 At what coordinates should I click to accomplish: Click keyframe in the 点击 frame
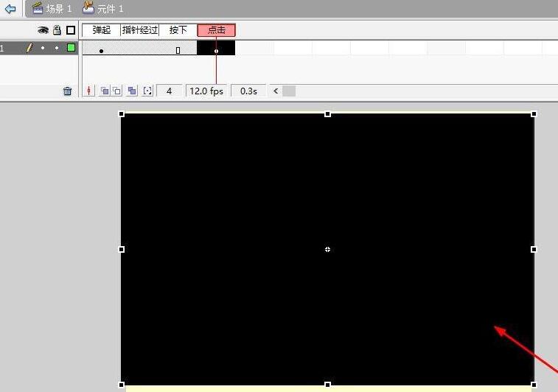[x=217, y=52]
